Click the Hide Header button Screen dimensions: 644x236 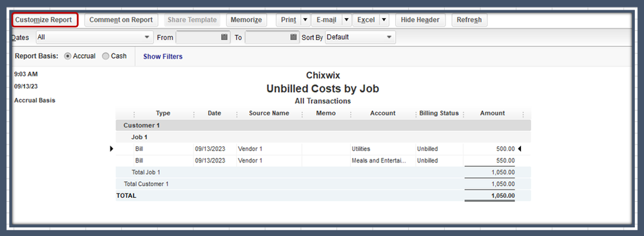[420, 20]
